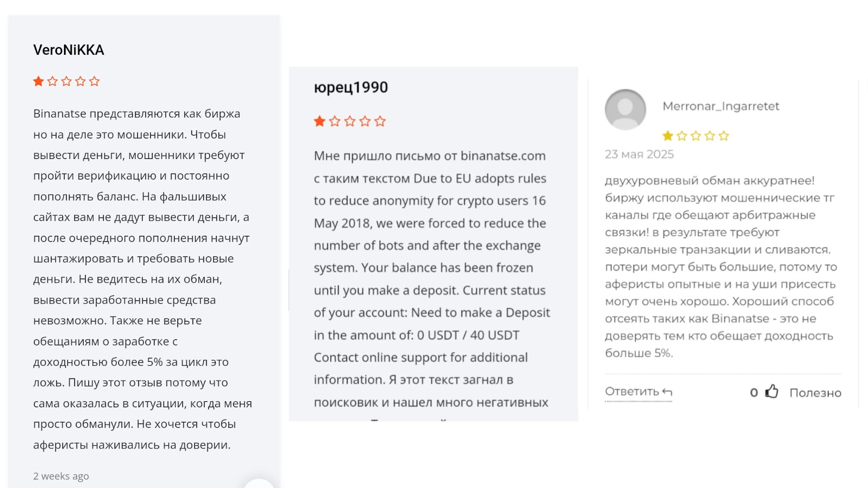Click the Полезно helpful button
The width and height of the screenshot is (868, 488).
click(815, 393)
